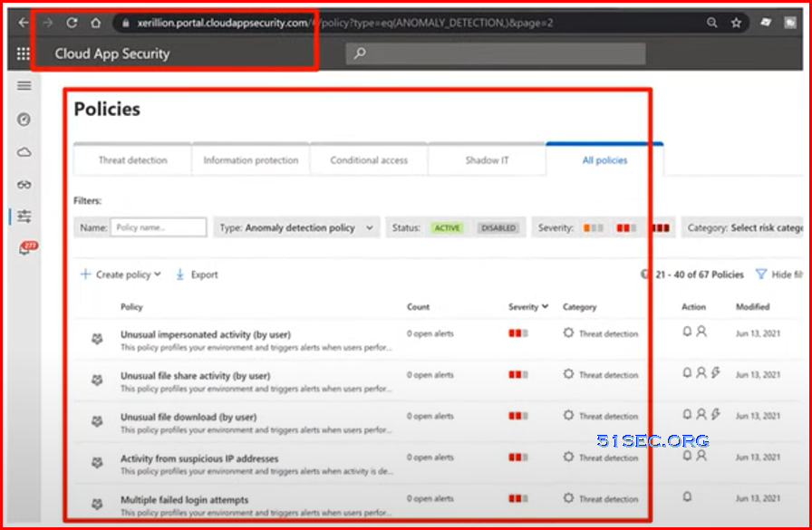Open Unusual file download (by user) policy

pyautogui.click(x=188, y=417)
